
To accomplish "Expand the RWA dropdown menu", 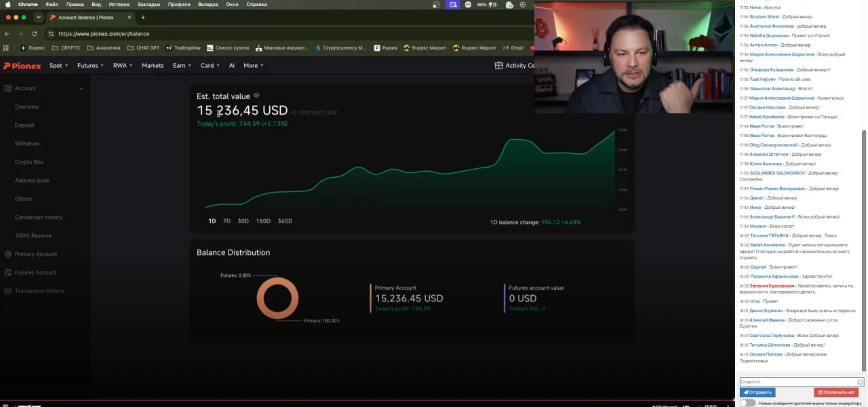I will 123,66.
